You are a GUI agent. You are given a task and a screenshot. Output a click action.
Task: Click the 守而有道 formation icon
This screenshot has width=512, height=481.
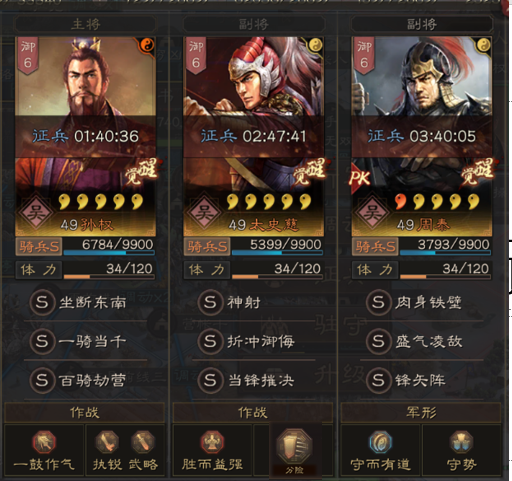click(x=380, y=442)
